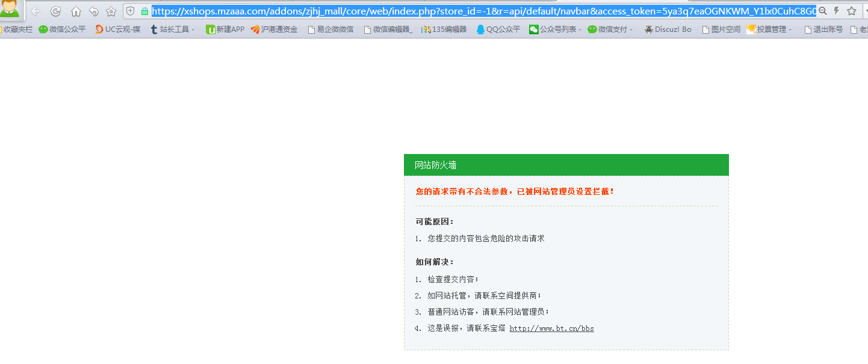Click the green padlock HTTPS icon
This screenshot has height=364, width=868.
pyautogui.click(x=144, y=11)
